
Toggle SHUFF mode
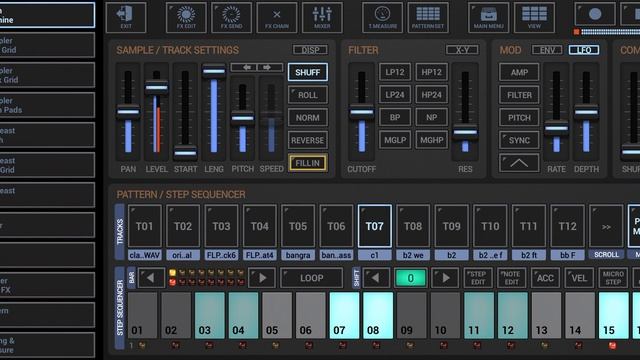pyautogui.click(x=307, y=72)
